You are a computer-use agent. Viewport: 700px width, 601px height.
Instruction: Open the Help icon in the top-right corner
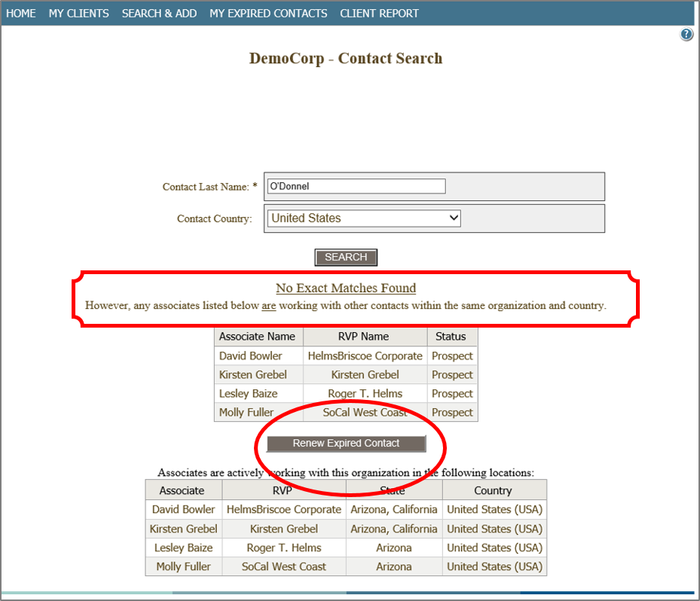pyautogui.click(x=686, y=34)
